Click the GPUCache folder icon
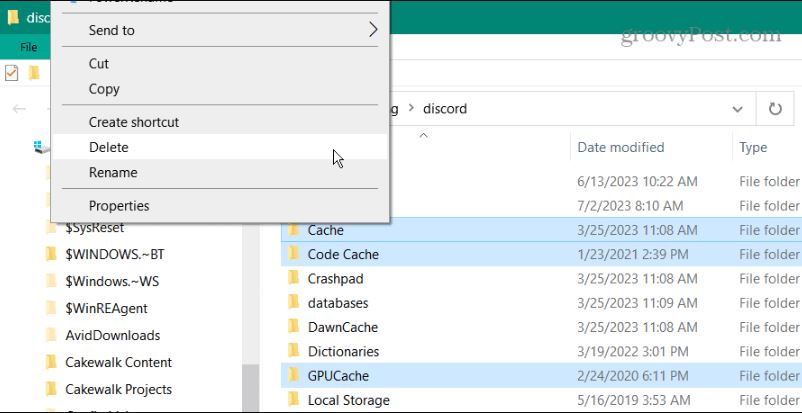 pyautogui.click(x=293, y=375)
